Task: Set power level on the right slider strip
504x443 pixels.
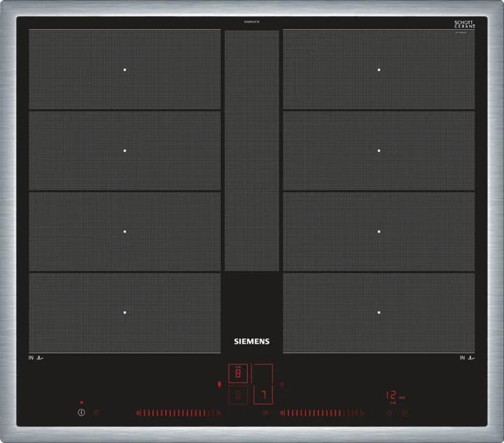Action: [x=323, y=413]
